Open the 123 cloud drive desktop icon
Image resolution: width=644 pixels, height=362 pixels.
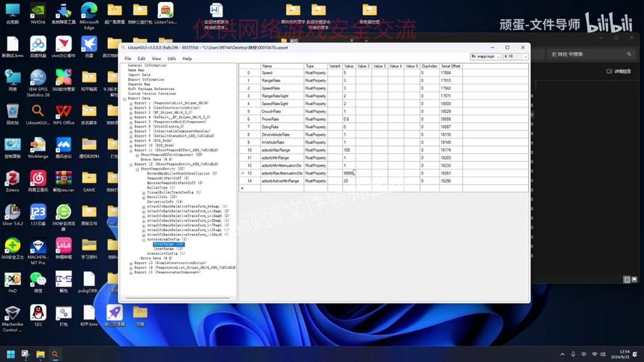(x=38, y=216)
